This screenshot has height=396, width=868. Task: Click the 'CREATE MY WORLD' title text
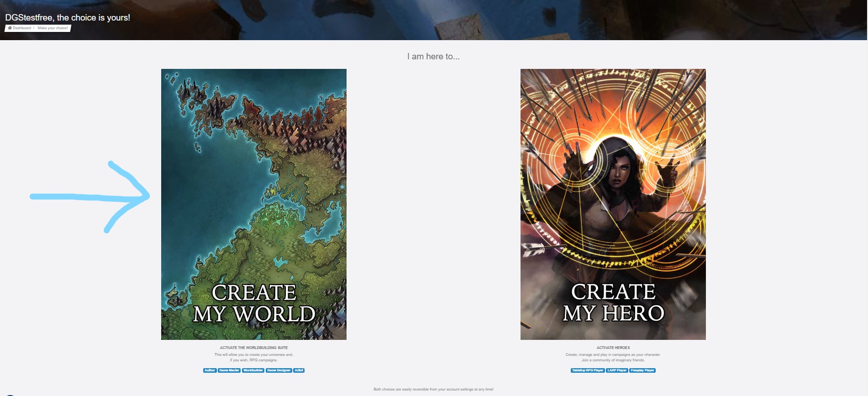[254, 303]
